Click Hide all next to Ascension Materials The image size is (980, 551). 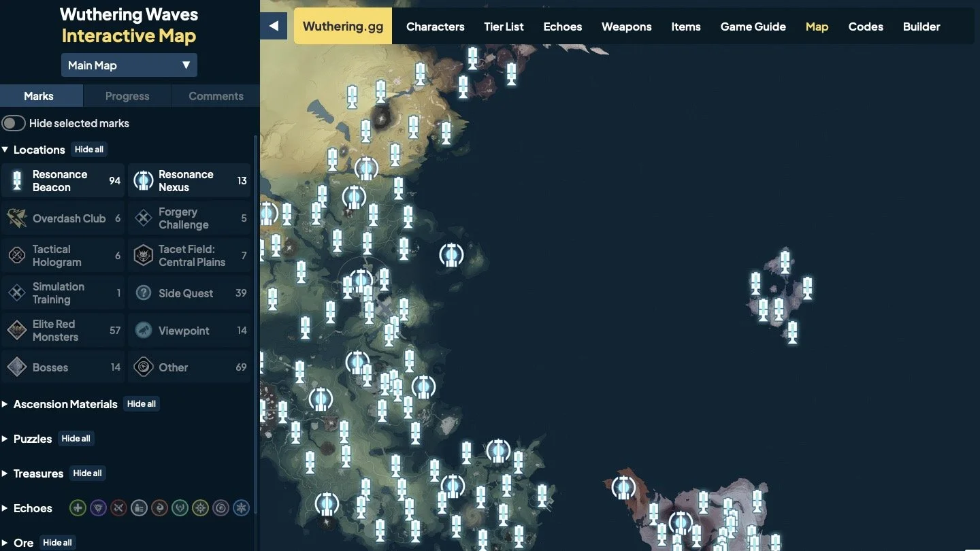click(x=142, y=404)
